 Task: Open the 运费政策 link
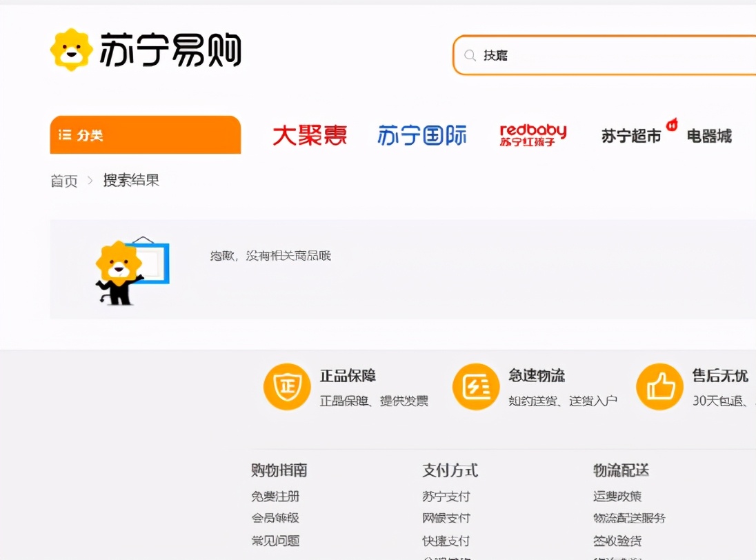(617, 497)
